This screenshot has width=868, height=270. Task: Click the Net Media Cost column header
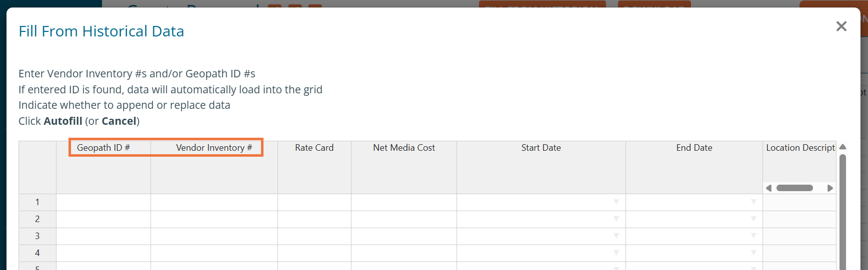(403, 148)
